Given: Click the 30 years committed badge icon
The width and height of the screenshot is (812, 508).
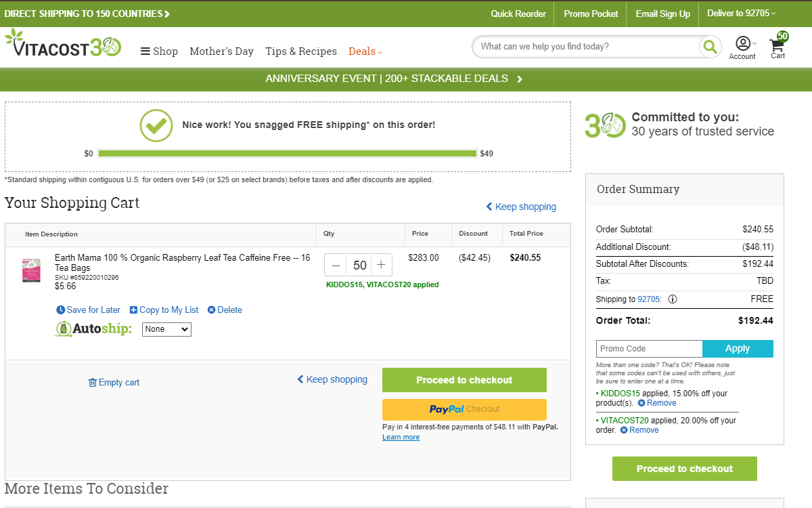Looking at the screenshot, I should click(605, 125).
